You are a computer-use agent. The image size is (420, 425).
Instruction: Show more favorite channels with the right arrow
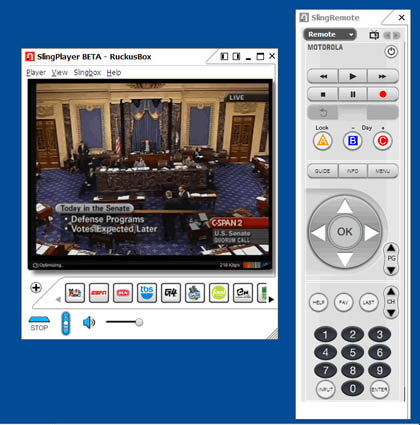[x=271, y=299]
